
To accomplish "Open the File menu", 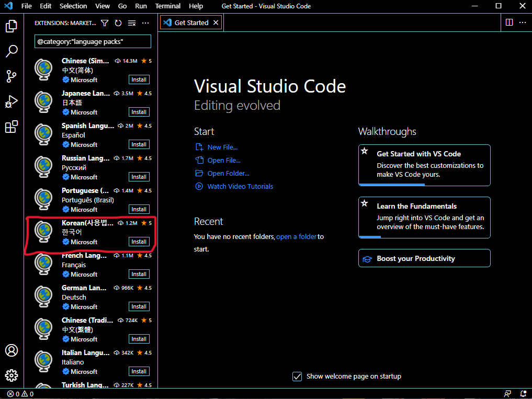I will coord(27,6).
